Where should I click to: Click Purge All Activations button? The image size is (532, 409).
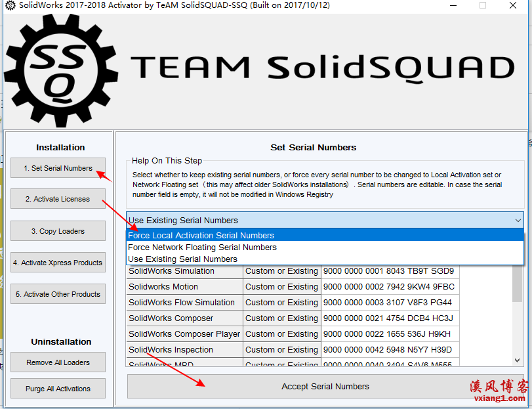(x=58, y=388)
